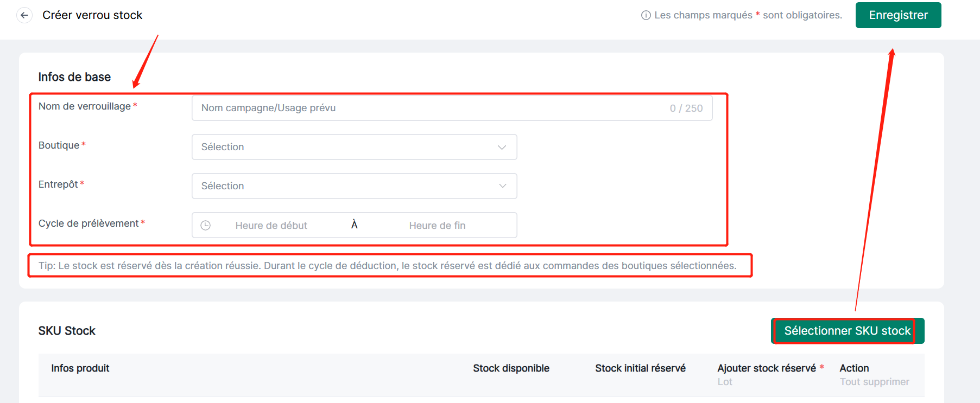Click the Boutique dropdown chevron arrow

[502, 148]
